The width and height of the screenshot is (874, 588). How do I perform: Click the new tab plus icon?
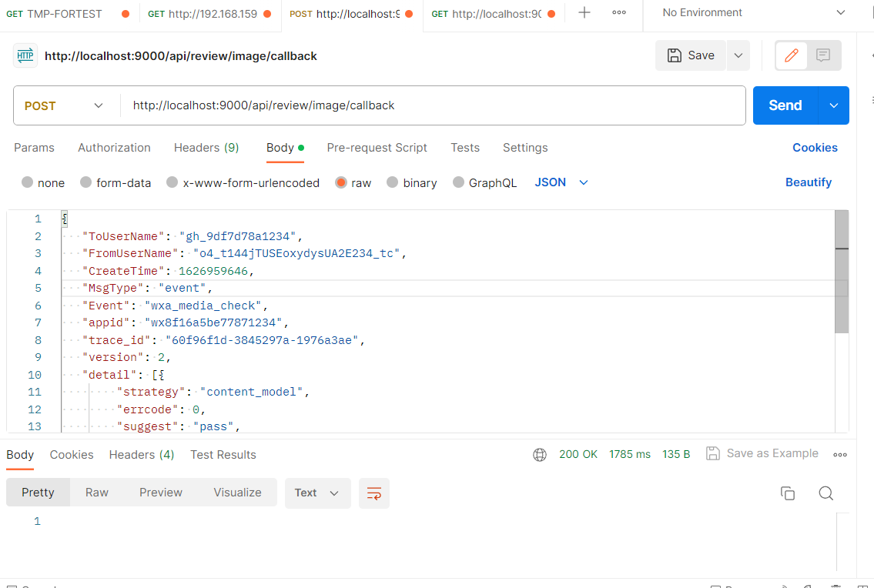pyautogui.click(x=584, y=13)
